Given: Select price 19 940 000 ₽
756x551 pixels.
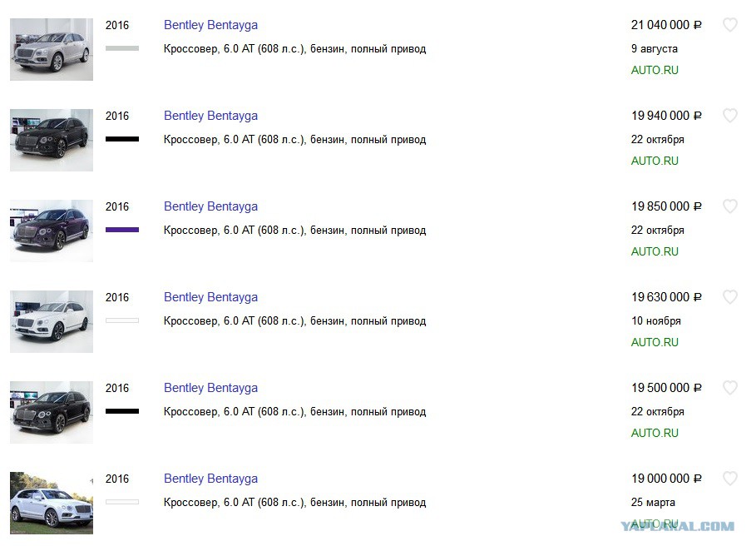Looking at the screenshot, I should (666, 116).
